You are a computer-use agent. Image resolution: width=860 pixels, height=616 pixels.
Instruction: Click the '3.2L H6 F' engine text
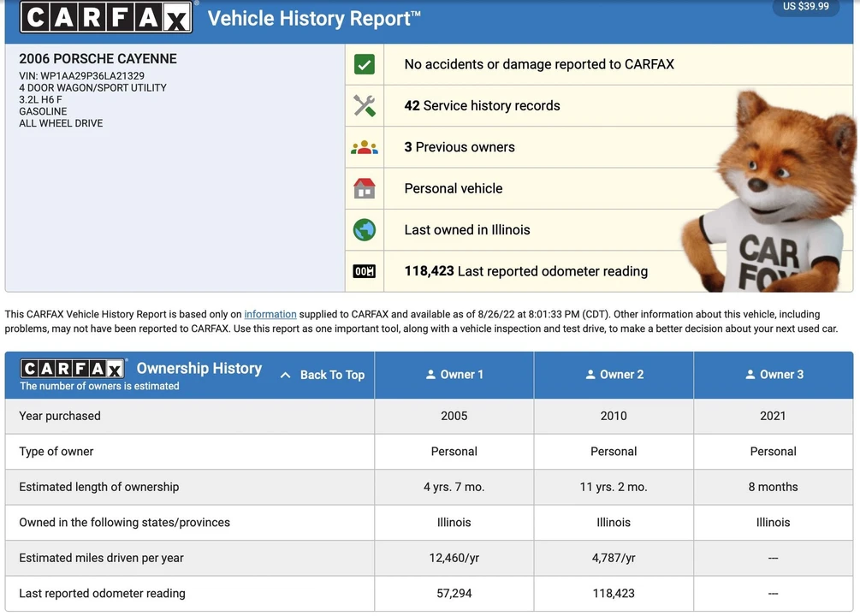[40, 99]
